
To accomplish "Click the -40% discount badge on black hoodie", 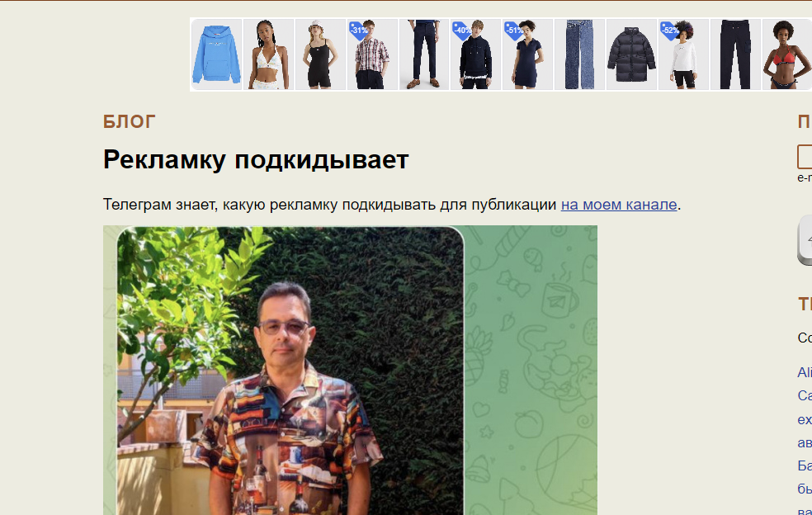I will (461, 30).
